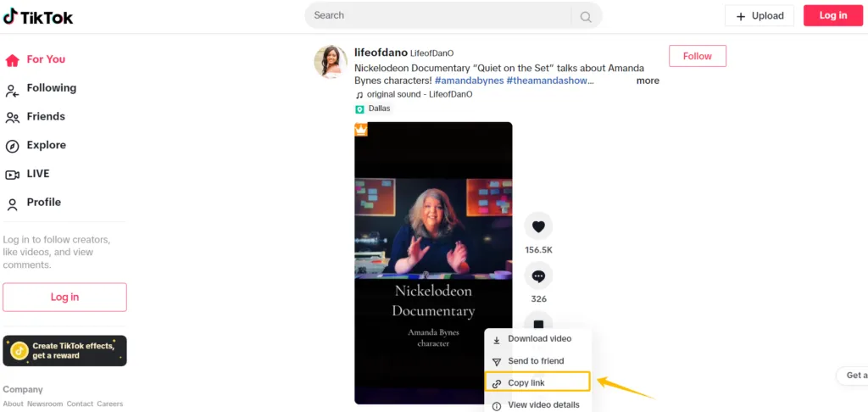This screenshot has height=412, width=868.
Task: Click the lifeofdano username
Action: click(381, 53)
